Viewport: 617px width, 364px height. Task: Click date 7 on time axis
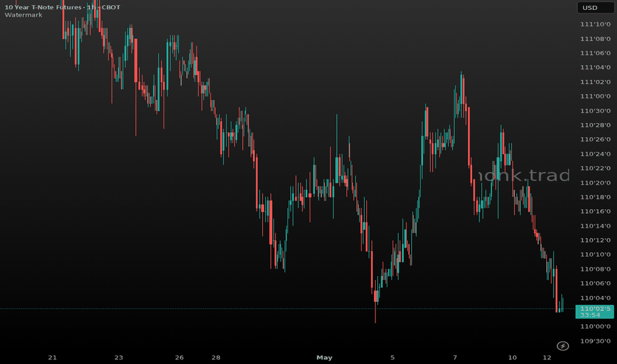[455, 357]
